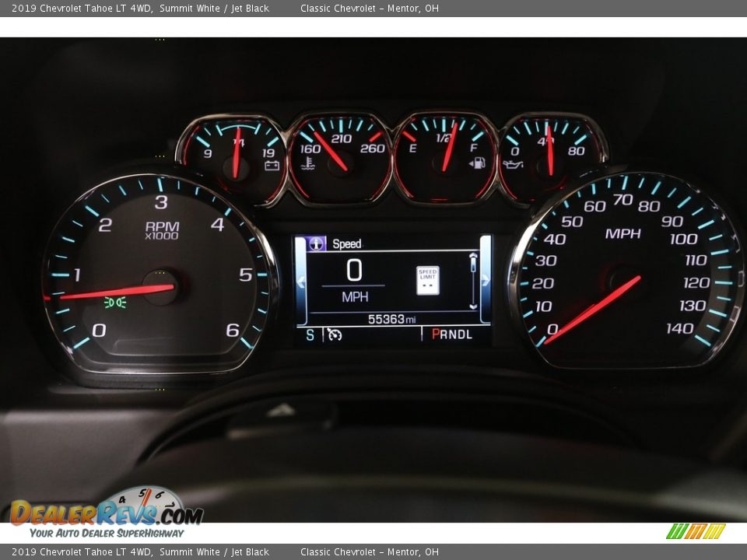The image size is (747, 560).
Task: Click the 260 mark on temperature gauge
Action: pyautogui.click(x=372, y=149)
